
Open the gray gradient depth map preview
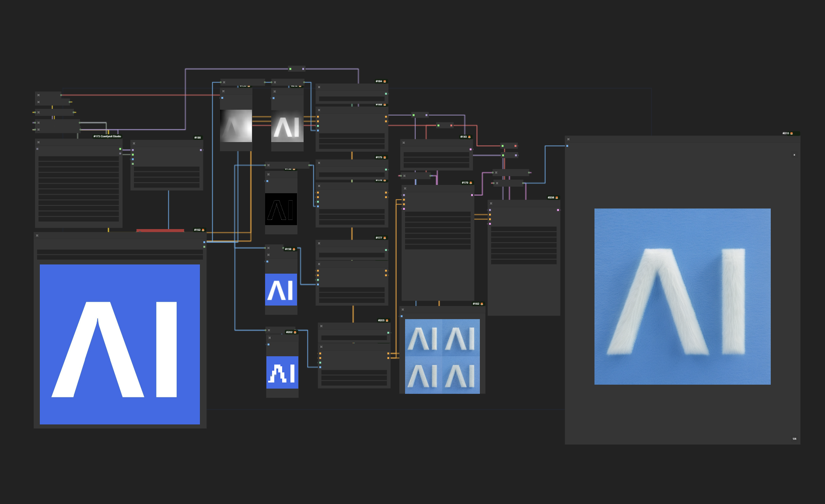click(x=236, y=126)
